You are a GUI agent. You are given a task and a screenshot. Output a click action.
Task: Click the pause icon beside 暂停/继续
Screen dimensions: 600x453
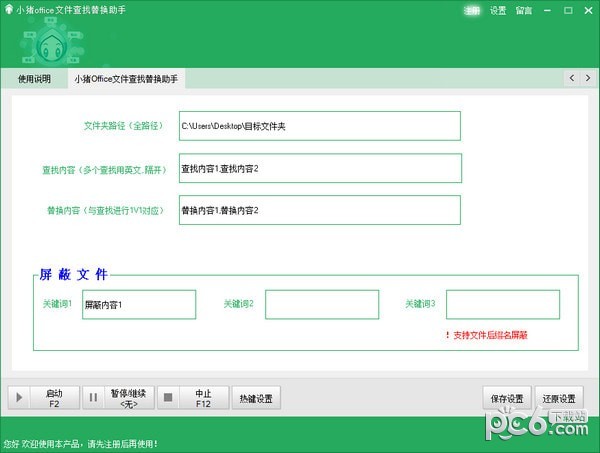click(93, 398)
